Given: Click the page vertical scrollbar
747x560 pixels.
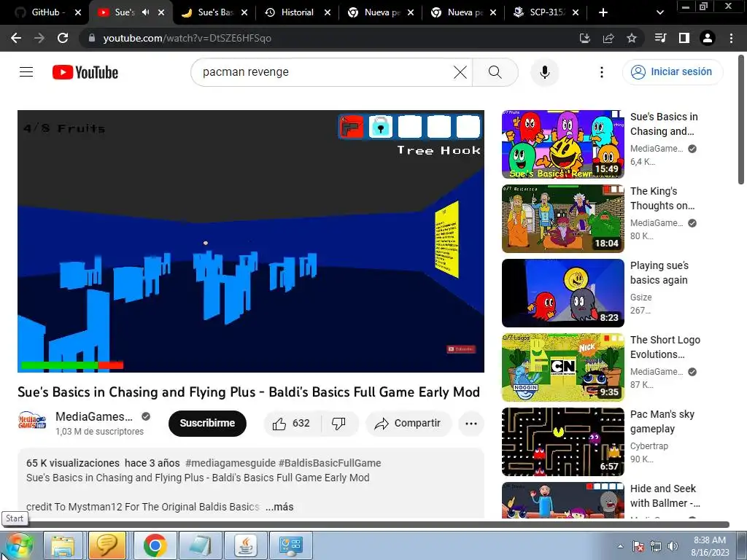Looking at the screenshot, I should coord(741,120).
